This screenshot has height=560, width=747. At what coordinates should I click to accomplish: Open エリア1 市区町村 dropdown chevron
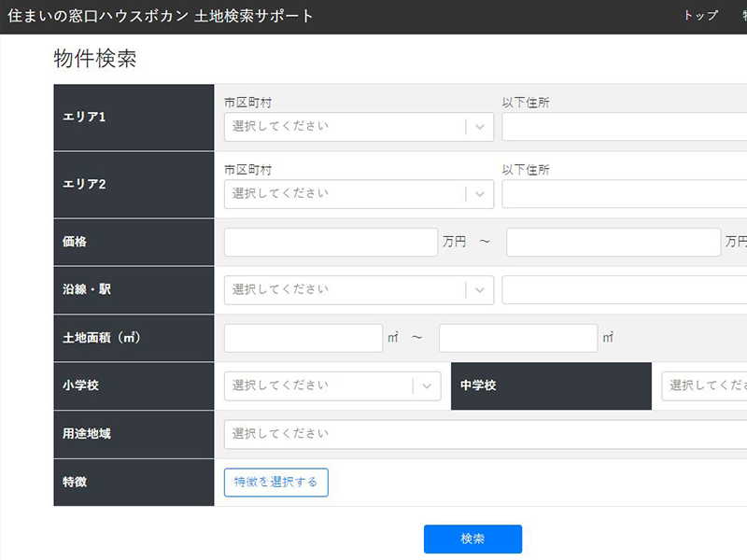coord(480,127)
